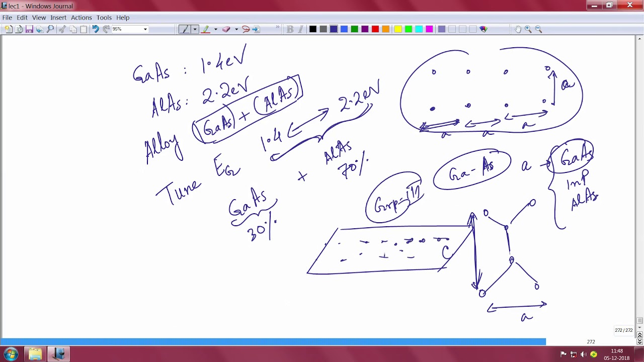Viewport: 644px width, 362px height.
Task: Open the 95% zoom level combo box
Action: [x=130, y=29]
